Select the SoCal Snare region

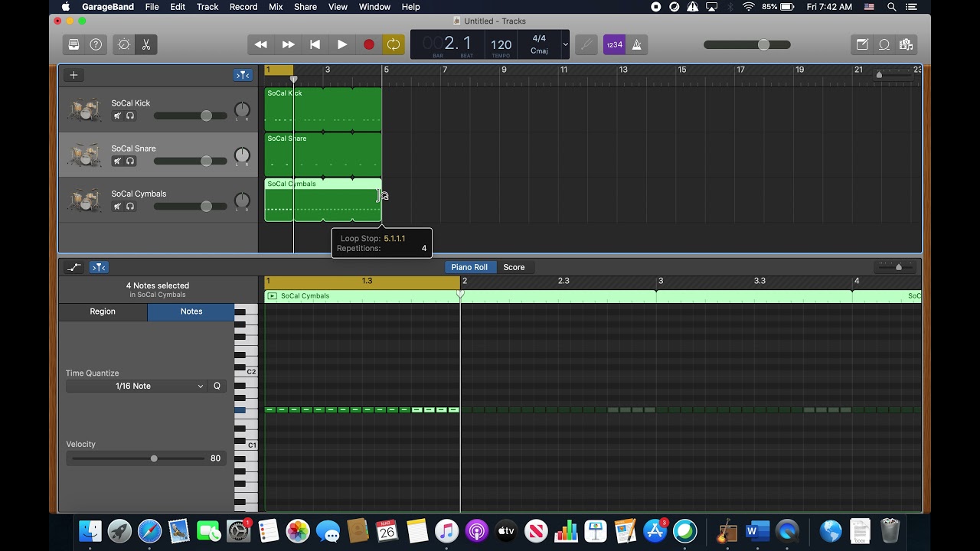(323, 155)
